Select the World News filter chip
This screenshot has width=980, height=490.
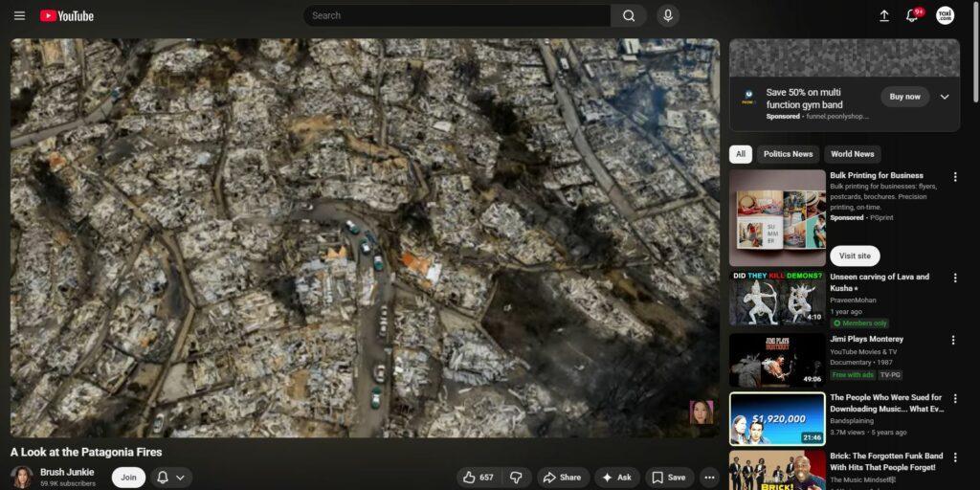pyautogui.click(x=852, y=154)
